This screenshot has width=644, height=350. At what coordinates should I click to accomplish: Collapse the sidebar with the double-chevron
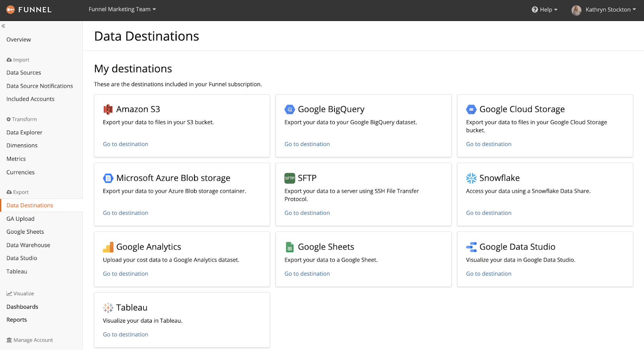pos(3,26)
